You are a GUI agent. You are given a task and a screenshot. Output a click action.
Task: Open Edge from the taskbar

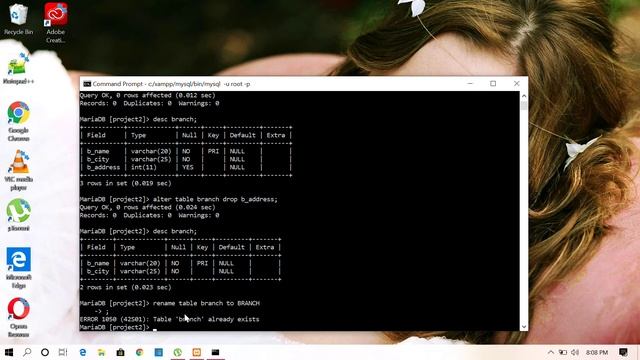(83, 352)
